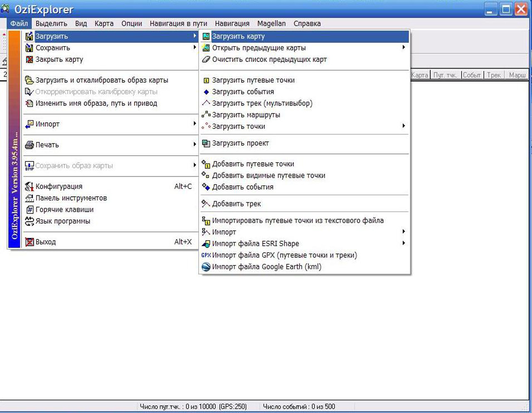The image size is (532, 413).
Task: Select the Трек tab
Action: [494, 75]
